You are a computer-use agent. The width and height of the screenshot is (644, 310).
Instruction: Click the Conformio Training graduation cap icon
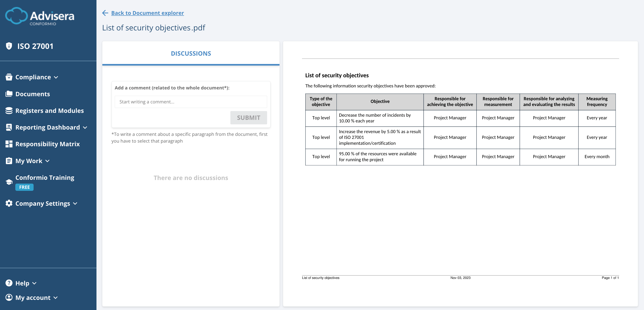pos(9,182)
